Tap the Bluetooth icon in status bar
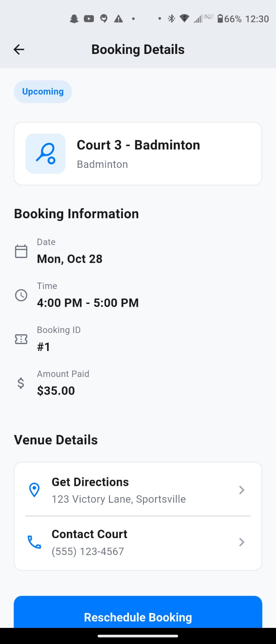 click(x=171, y=19)
